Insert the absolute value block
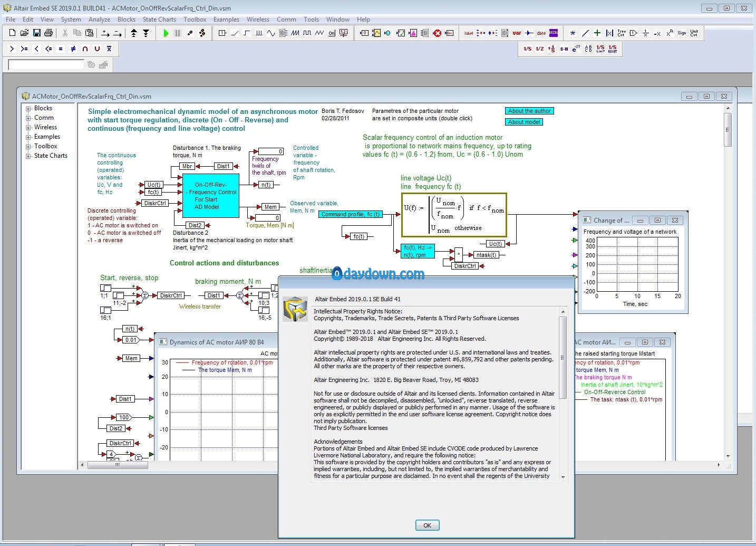Viewport: 756px width, 546px height. [x=609, y=33]
